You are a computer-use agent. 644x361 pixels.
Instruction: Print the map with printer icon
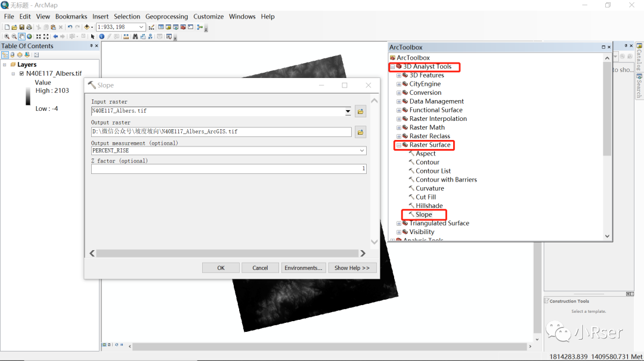(29, 27)
